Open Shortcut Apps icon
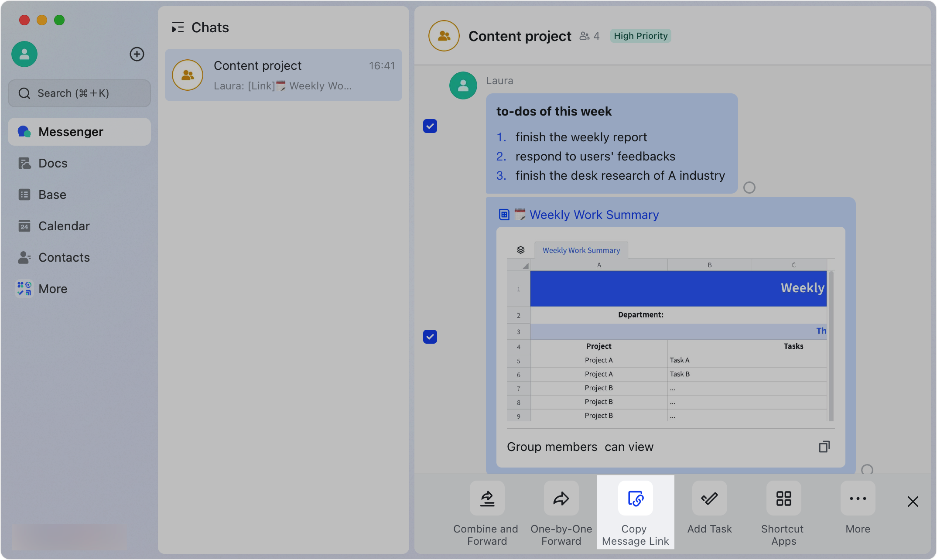The image size is (937, 560). (783, 499)
